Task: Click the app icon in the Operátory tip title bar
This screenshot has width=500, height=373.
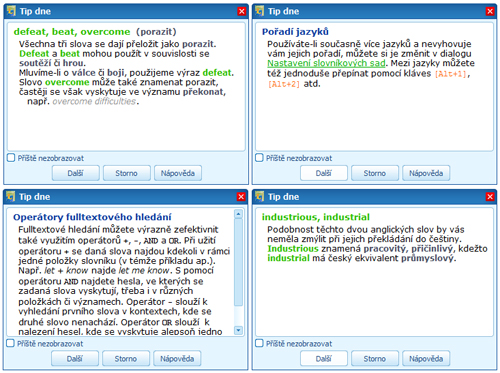Action: point(11,197)
